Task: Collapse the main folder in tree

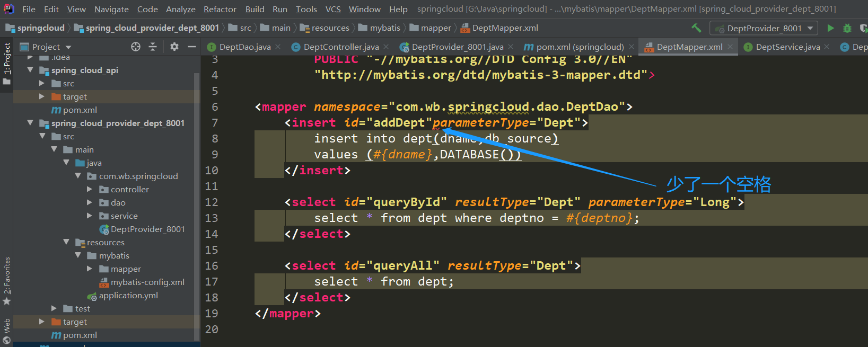Action: [x=54, y=149]
